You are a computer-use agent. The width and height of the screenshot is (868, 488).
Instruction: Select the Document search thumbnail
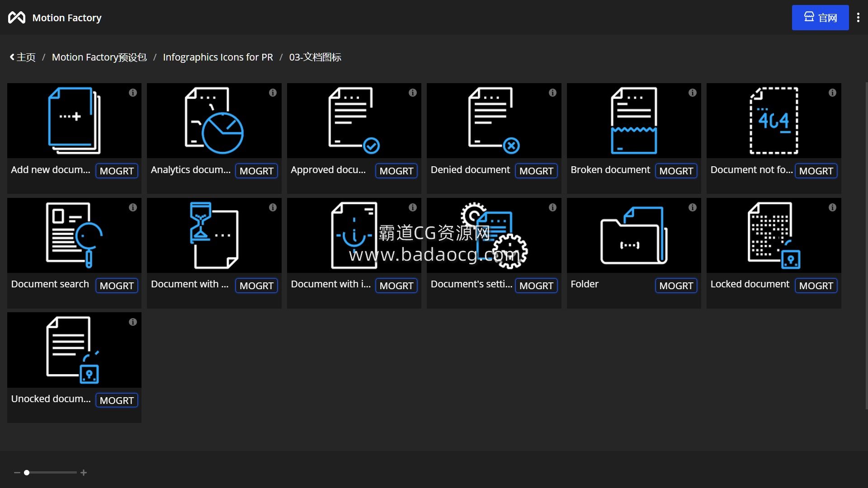74,235
